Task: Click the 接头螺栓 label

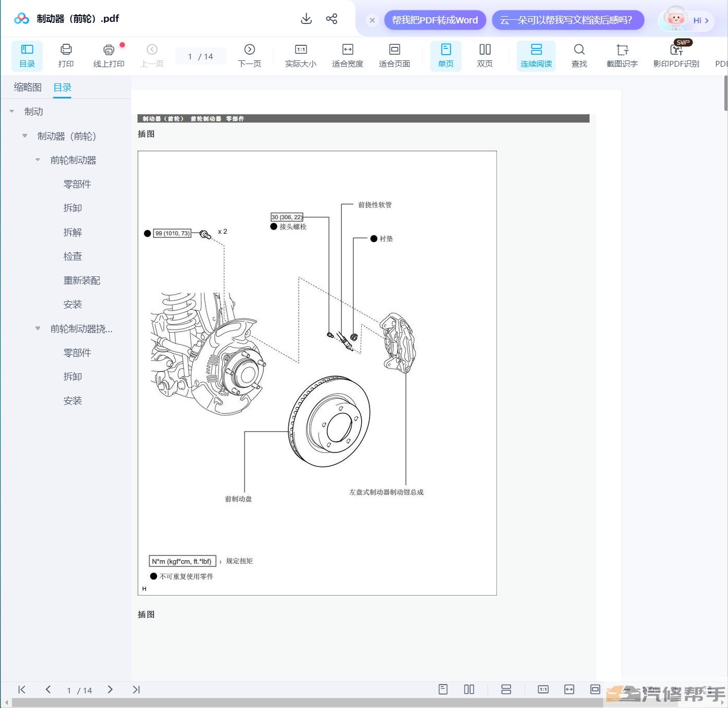Action: pos(293,226)
